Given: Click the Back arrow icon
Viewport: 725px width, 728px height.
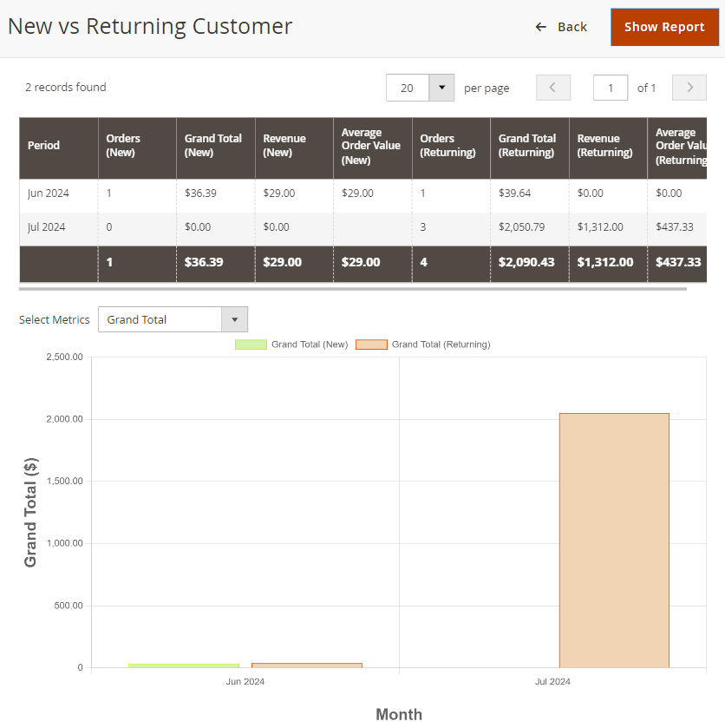Looking at the screenshot, I should click(x=541, y=27).
